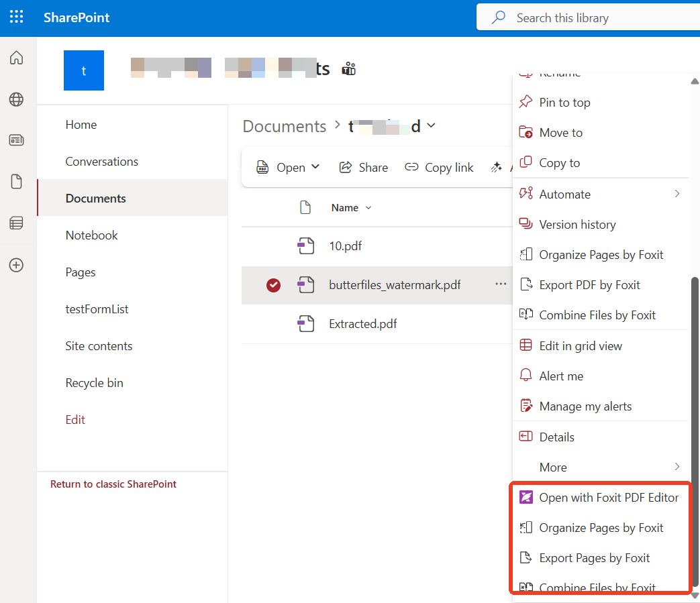Viewport: 700px width, 603px height.
Task: Open file 10.pdf by name
Action: click(345, 245)
